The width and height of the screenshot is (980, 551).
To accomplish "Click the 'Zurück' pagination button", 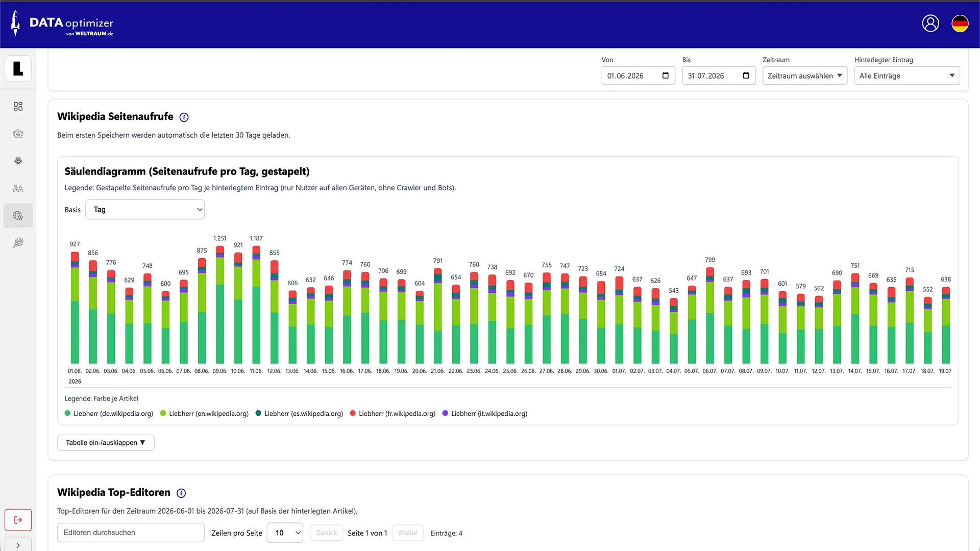I will (x=326, y=533).
